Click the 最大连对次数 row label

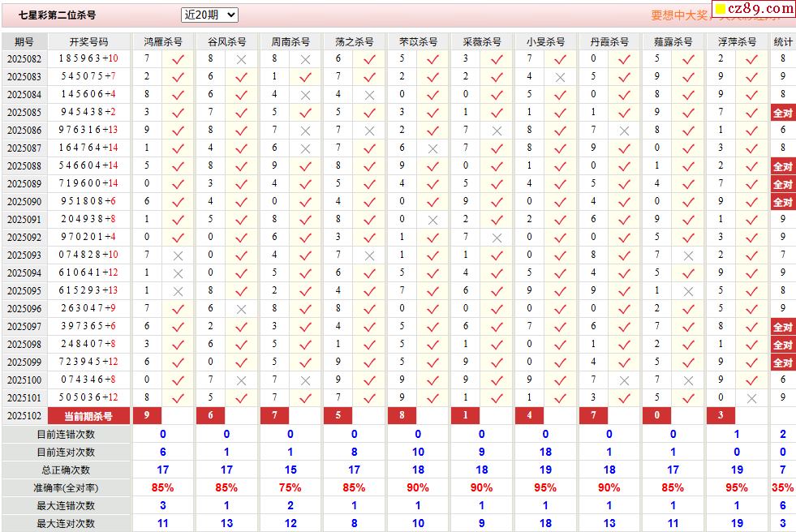(66, 523)
